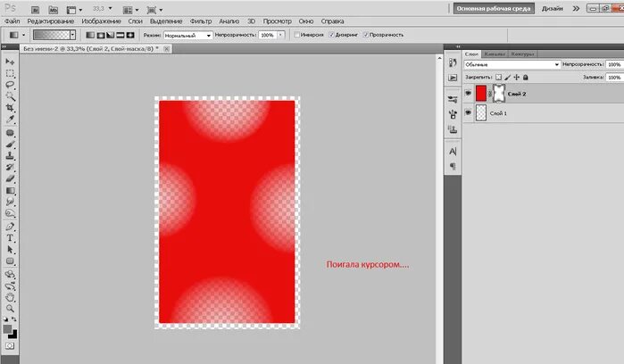Open the Actions panel icon
The width and height of the screenshot is (624, 364).
pyautogui.click(x=453, y=78)
